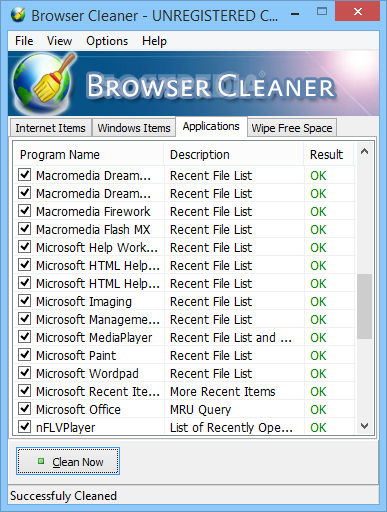Image resolution: width=387 pixels, height=512 pixels.
Task: Select the nFLVPlayer program name
Action: click(x=66, y=428)
